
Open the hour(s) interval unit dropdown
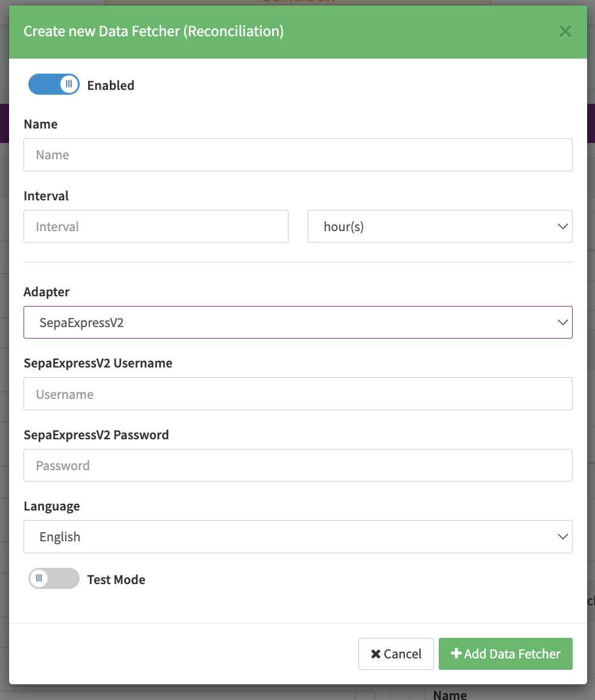click(439, 227)
